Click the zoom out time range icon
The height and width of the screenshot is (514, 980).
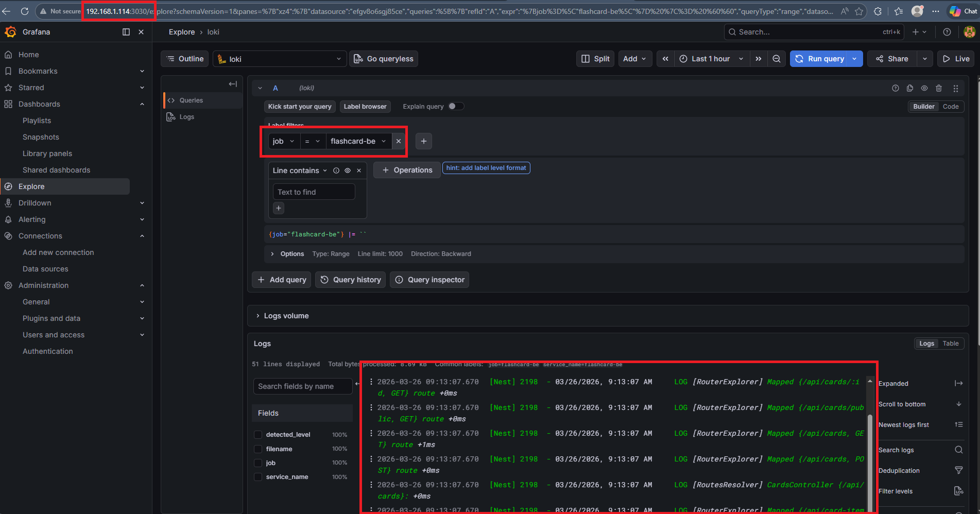tap(776, 59)
